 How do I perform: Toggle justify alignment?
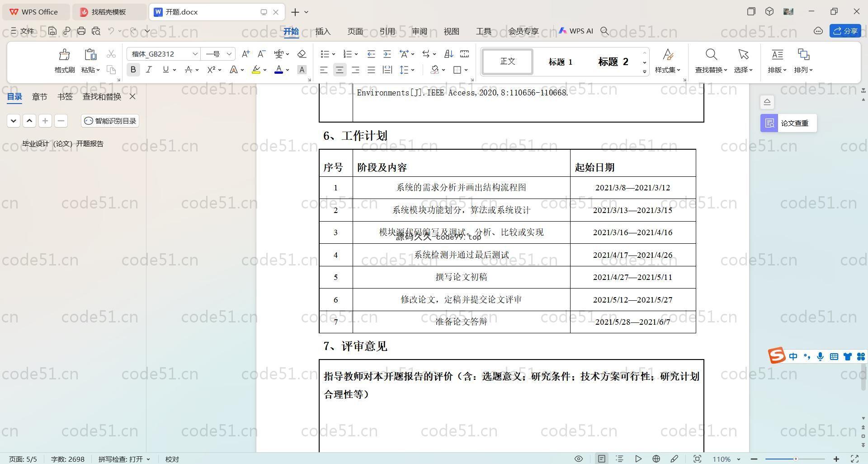(371, 70)
